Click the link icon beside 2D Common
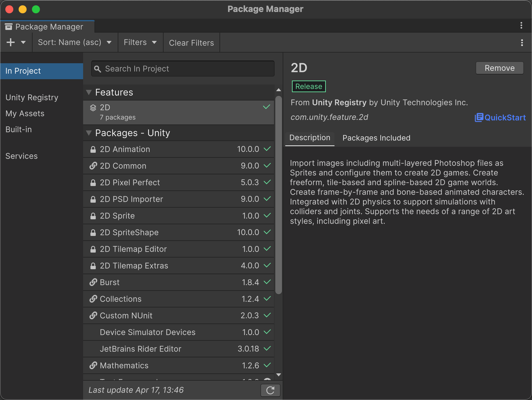This screenshot has height=400, width=532. pyautogui.click(x=93, y=166)
